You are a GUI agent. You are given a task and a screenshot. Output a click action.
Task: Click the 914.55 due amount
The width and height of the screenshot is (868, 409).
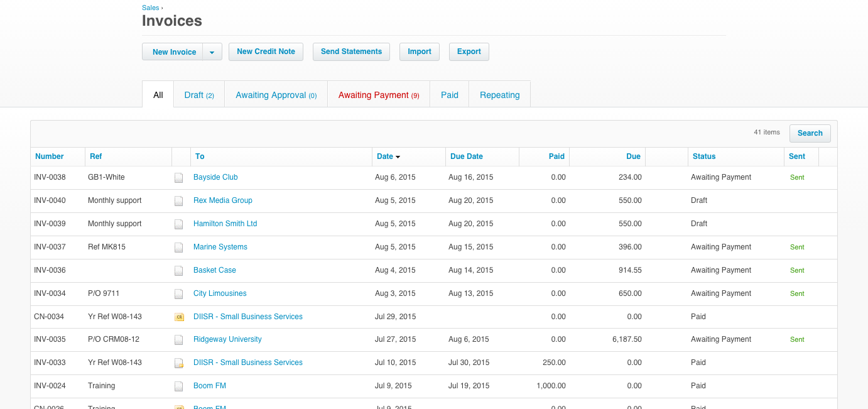(x=630, y=270)
